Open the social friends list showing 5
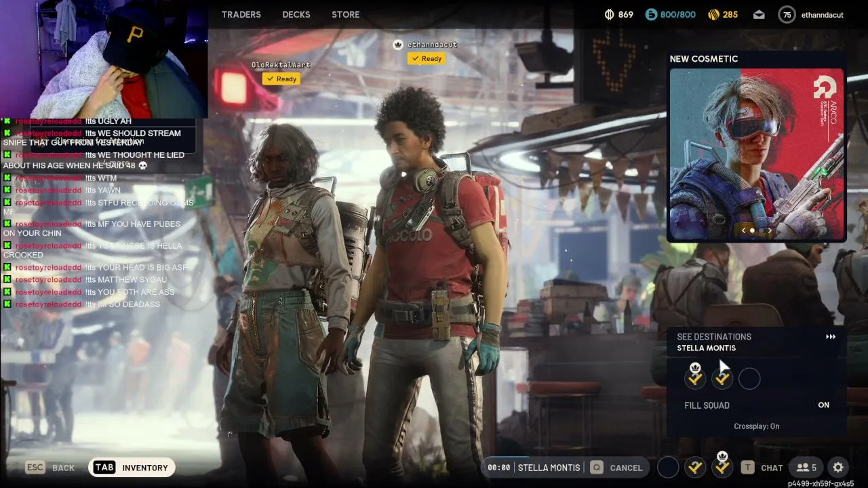The image size is (868, 488). (806, 467)
